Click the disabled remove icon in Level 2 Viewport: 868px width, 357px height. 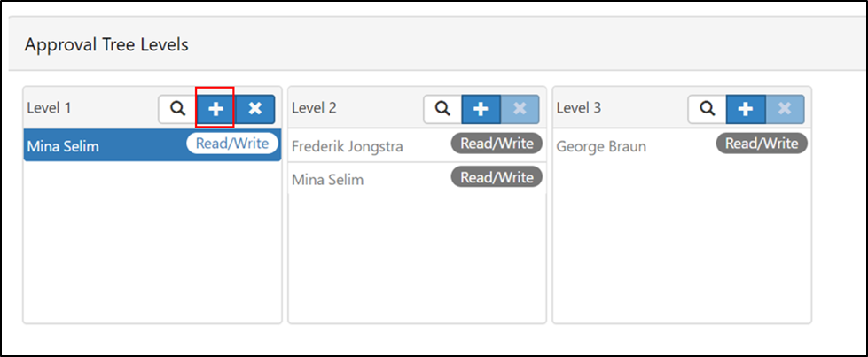[520, 108]
